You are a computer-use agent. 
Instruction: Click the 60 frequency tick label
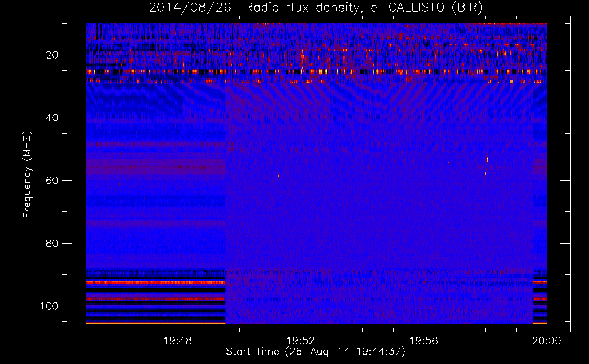[x=52, y=181]
